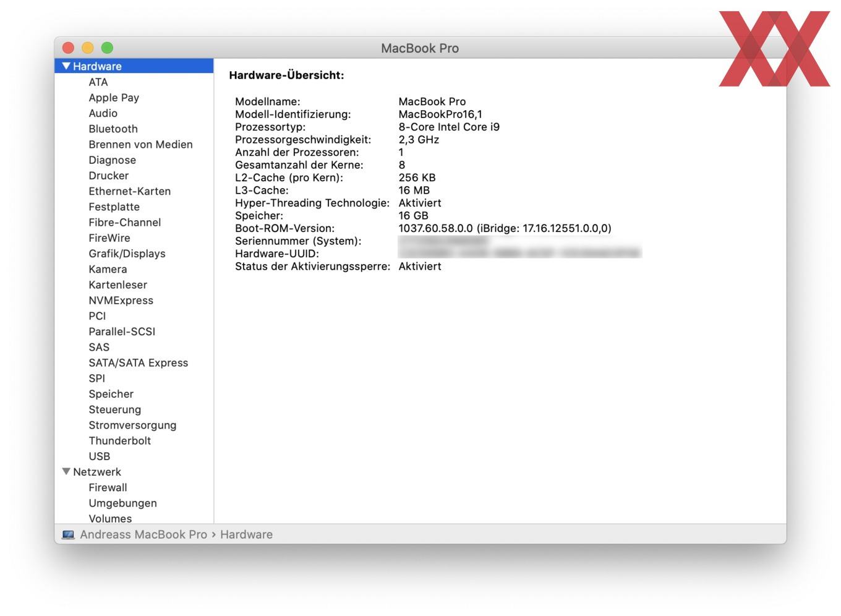Select the Diagnose entry
This screenshot has width=841, height=616.
112,160
